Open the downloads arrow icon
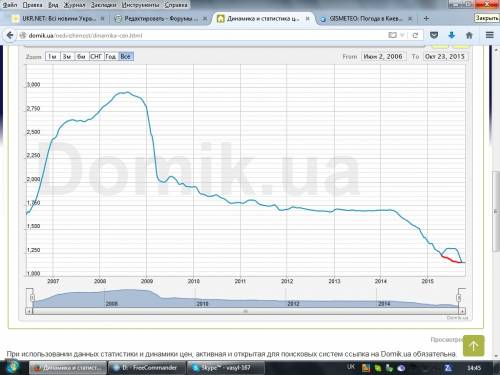Screen dimensions: 500x375 [452, 35]
